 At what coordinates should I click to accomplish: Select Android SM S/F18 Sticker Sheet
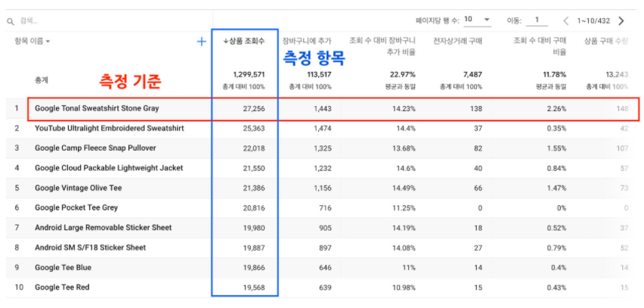(91, 247)
